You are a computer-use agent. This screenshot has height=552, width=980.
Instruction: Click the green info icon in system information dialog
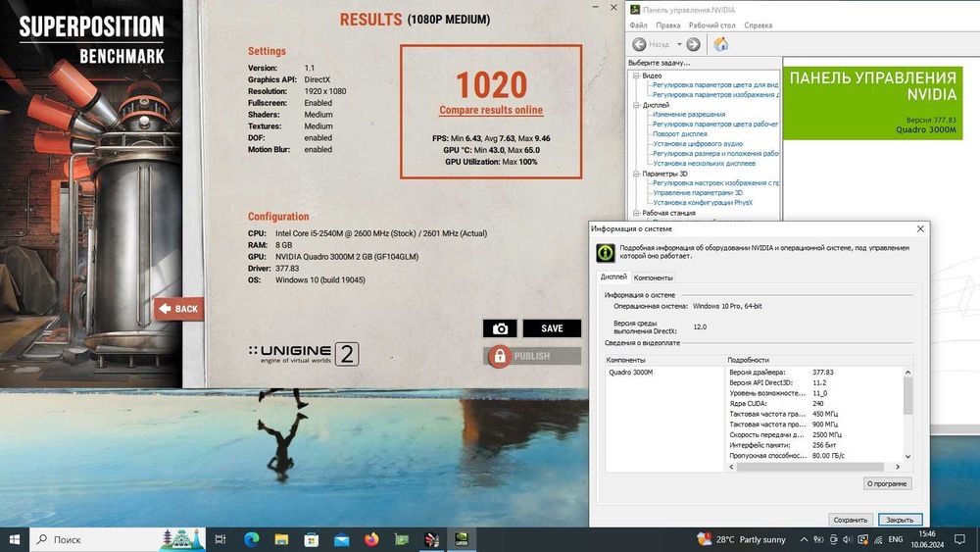pyautogui.click(x=605, y=253)
